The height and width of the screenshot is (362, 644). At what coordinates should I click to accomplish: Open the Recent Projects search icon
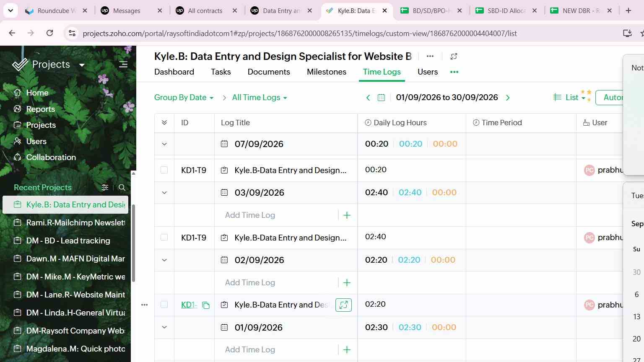(x=122, y=188)
